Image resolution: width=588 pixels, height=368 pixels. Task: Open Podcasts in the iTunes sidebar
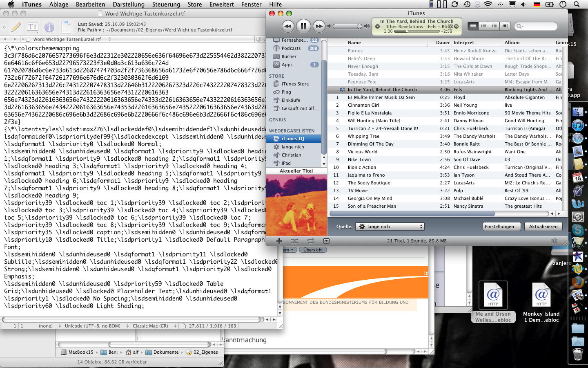click(291, 48)
